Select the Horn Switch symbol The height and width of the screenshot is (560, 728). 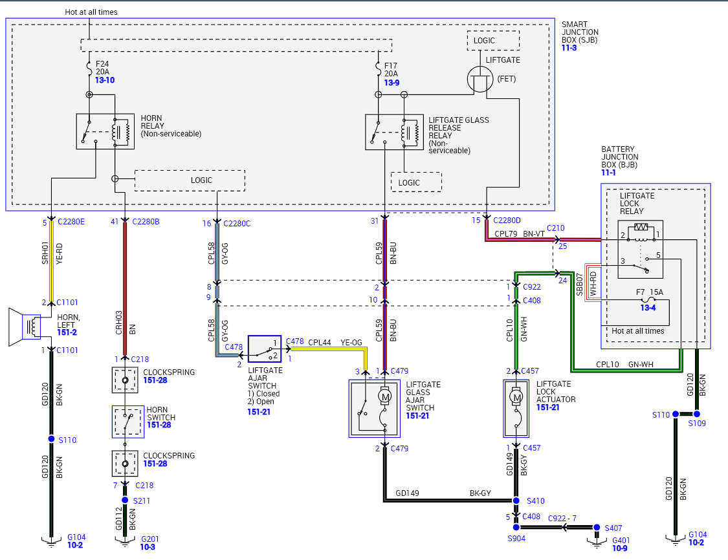coord(127,422)
